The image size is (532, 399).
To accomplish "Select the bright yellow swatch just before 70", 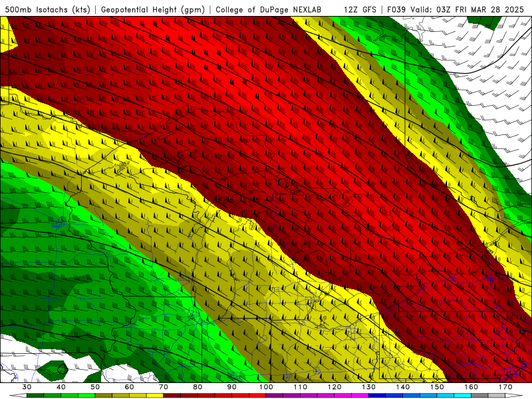I will [x=155, y=396].
